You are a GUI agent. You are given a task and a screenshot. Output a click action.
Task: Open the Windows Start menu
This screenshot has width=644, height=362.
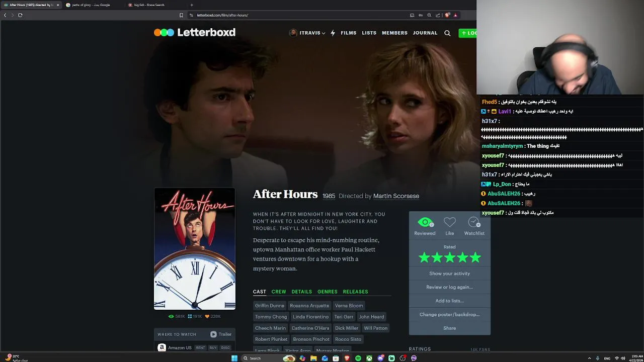[x=234, y=358]
